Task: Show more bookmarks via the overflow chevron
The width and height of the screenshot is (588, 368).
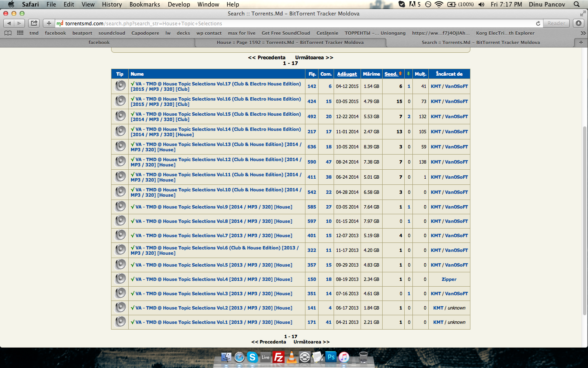Action: click(x=583, y=33)
